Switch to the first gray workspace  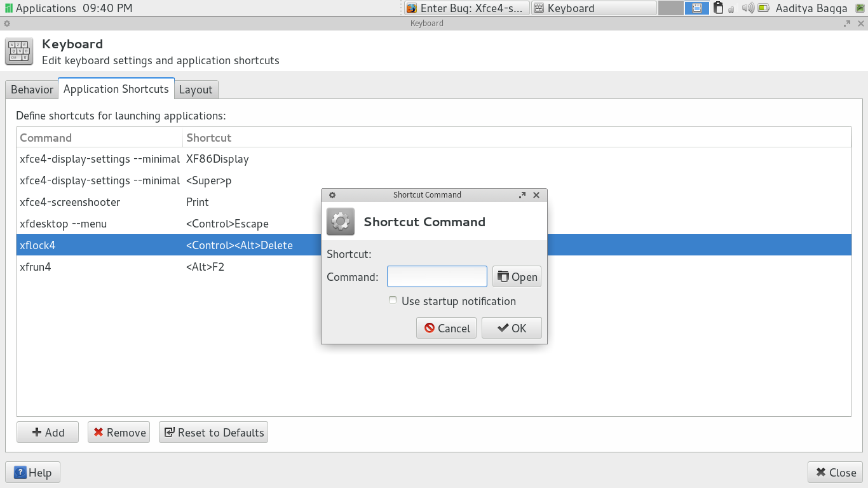[670, 8]
